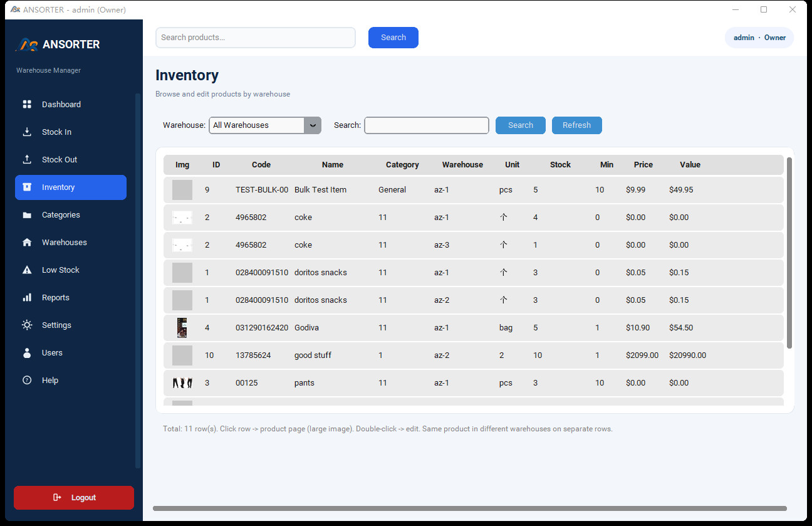Click the Settings sun-gear icon

[x=27, y=325]
